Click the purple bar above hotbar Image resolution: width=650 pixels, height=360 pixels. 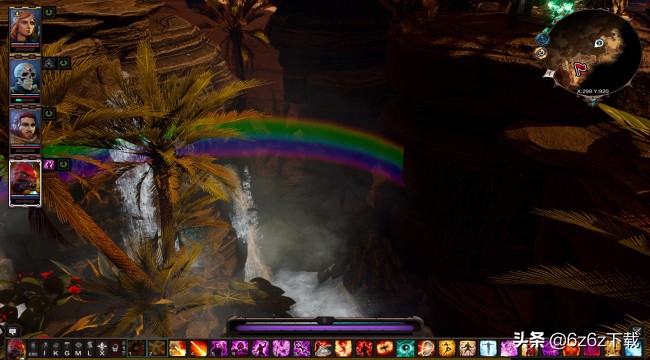pyautogui.click(x=325, y=328)
